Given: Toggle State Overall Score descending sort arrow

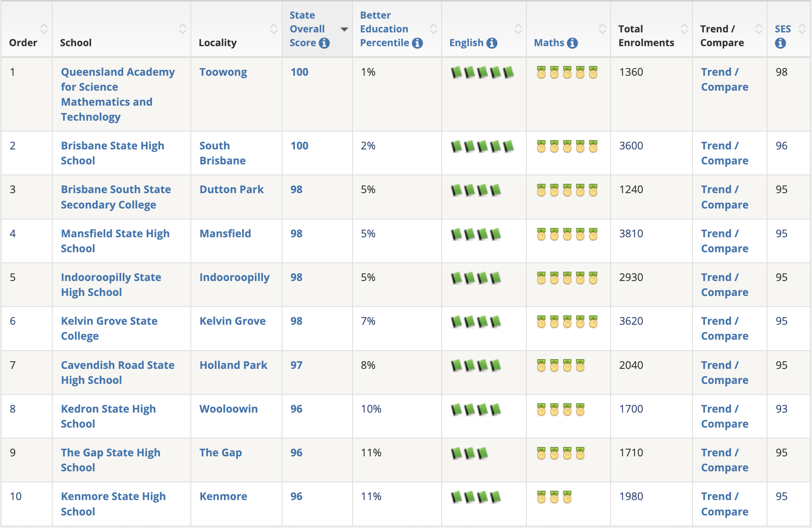Looking at the screenshot, I should pyautogui.click(x=344, y=29).
